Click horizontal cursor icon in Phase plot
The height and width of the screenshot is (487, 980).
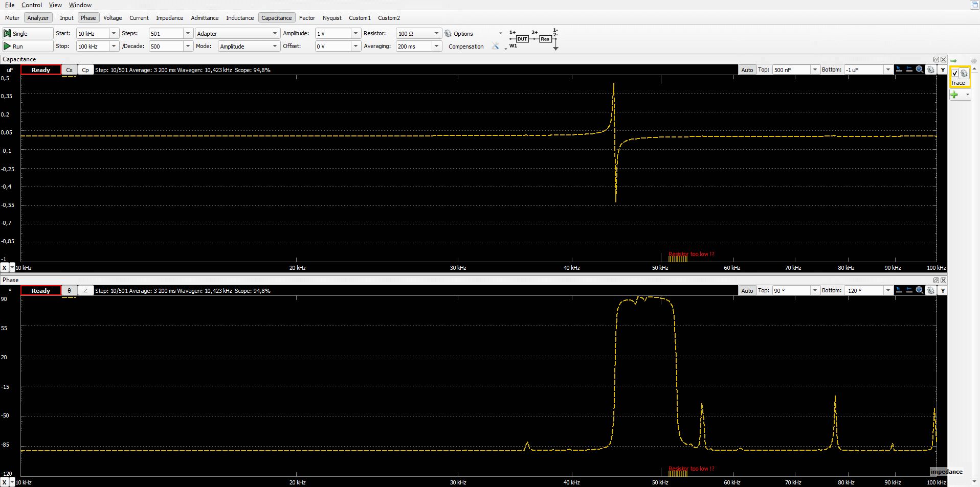[x=909, y=290]
